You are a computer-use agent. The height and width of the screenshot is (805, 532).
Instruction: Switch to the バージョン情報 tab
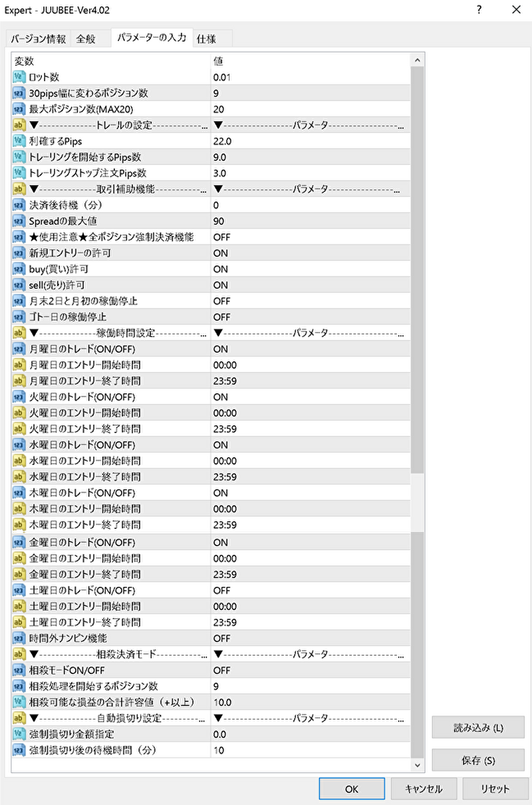point(38,39)
